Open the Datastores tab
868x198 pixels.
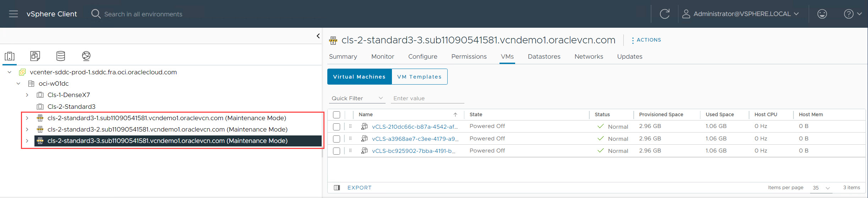point(544,57)
